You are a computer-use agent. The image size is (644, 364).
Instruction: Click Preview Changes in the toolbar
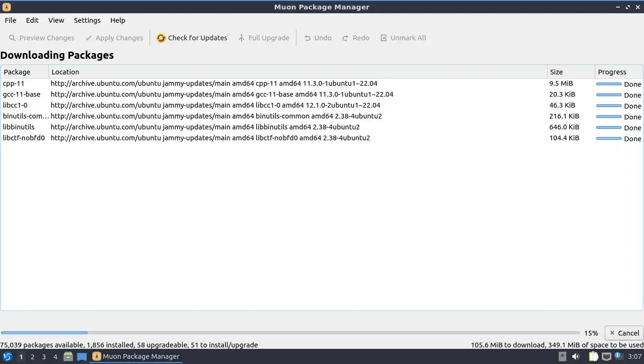41,38
